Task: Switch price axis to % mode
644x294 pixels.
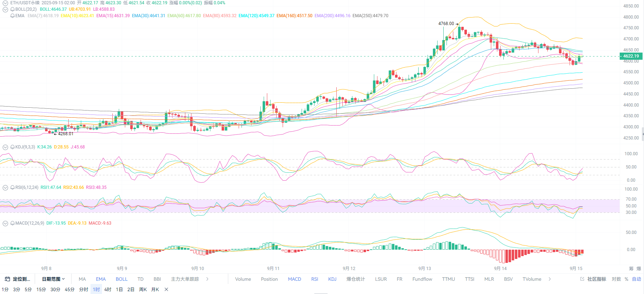Action: click(626, 279)
